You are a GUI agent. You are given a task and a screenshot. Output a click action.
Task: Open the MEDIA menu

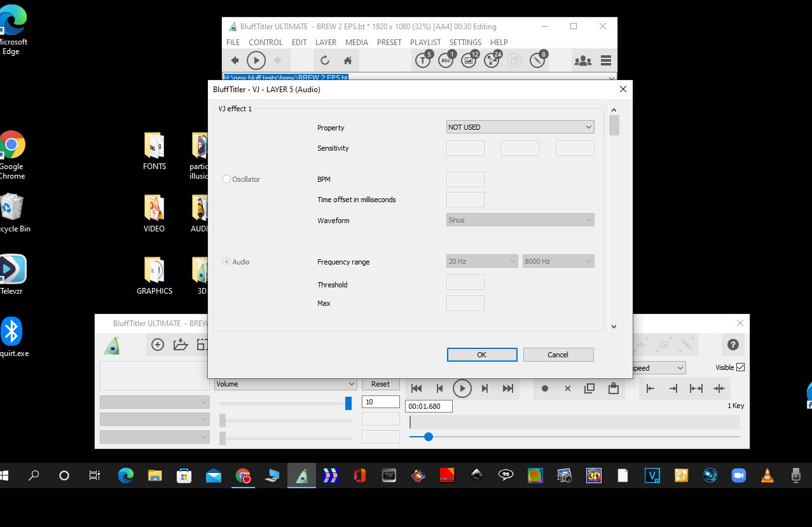click(357, 43)
